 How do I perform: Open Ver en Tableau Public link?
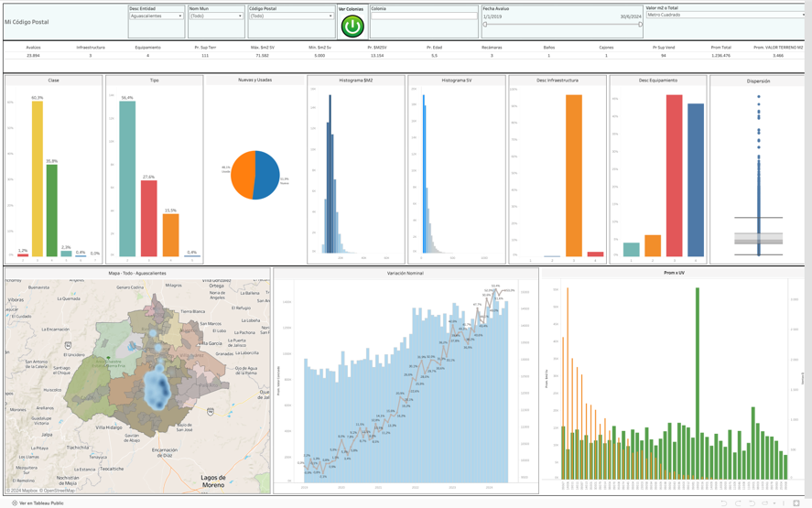click(38, 503)
